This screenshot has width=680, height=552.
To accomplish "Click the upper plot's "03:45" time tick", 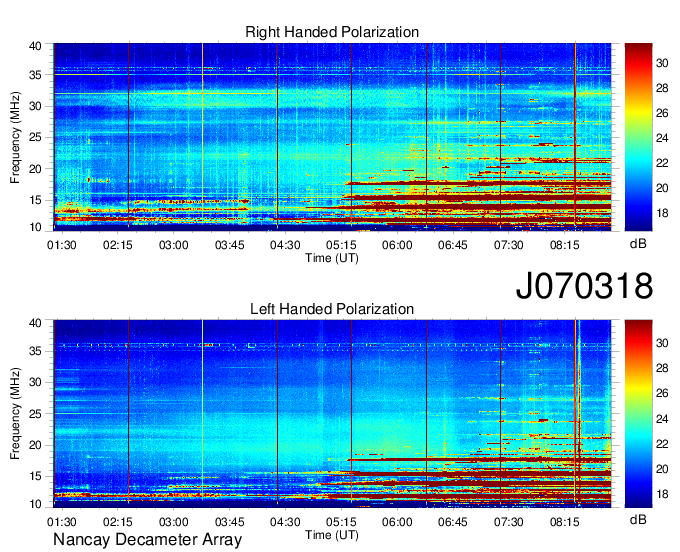I will pyautogui.click(x=229, y=245).
